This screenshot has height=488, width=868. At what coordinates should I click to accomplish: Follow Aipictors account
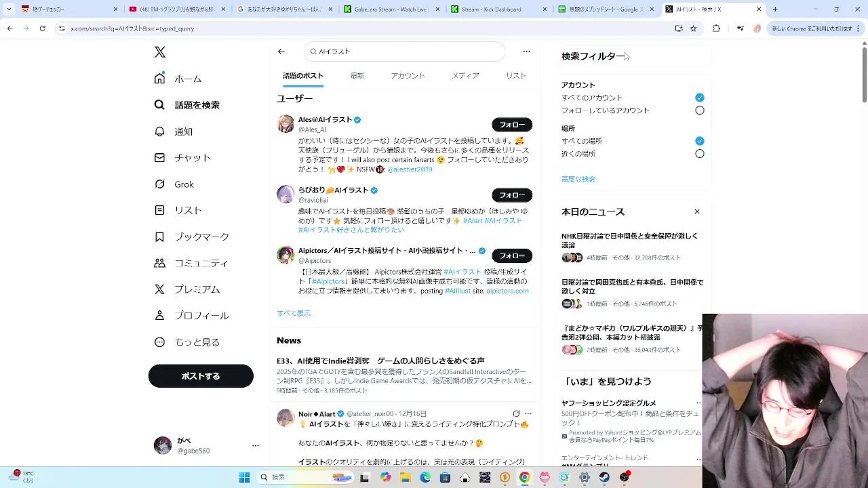(x=512, y=256)
